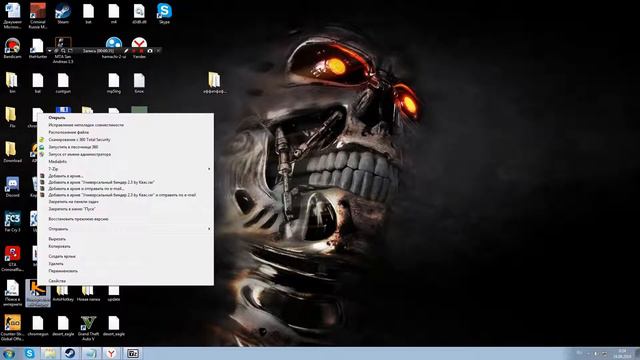Image resolution: width=640 pixels, height=360 pixels.
Task: Open Yandex Browser from the taskbar
Action: [111, 353]
